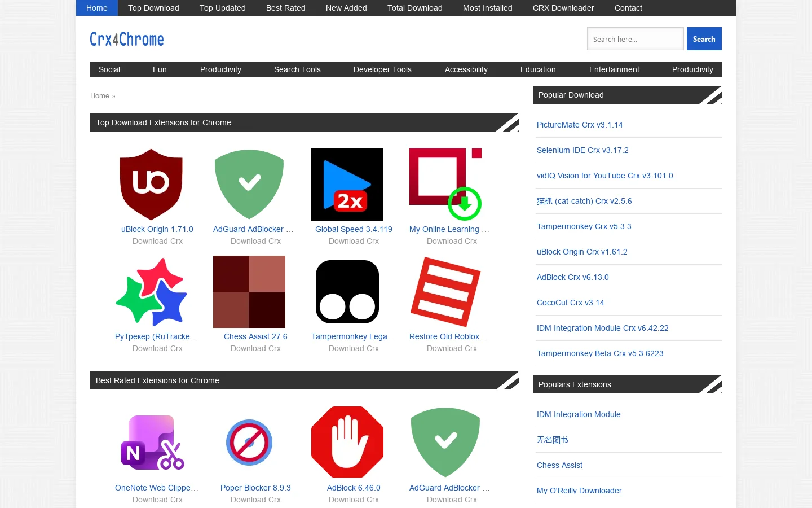
Task: Click Download Crx under Global Speed 3.4.119
Action: click(x=354, y=241)
